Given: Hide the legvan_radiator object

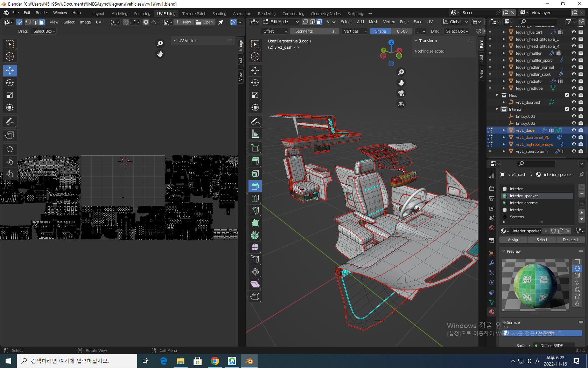Looking at the screenshot, I should pyautogui.click(x=574, y=81).
